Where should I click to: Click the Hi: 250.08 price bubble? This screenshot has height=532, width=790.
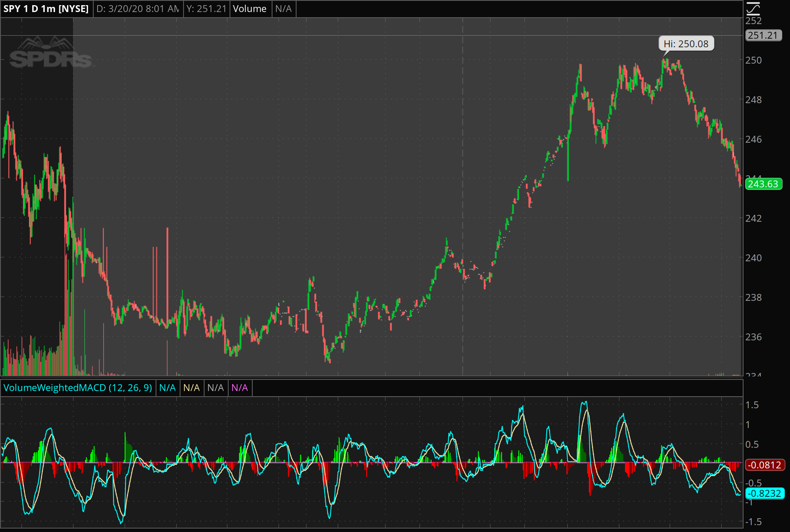(686, 44)
